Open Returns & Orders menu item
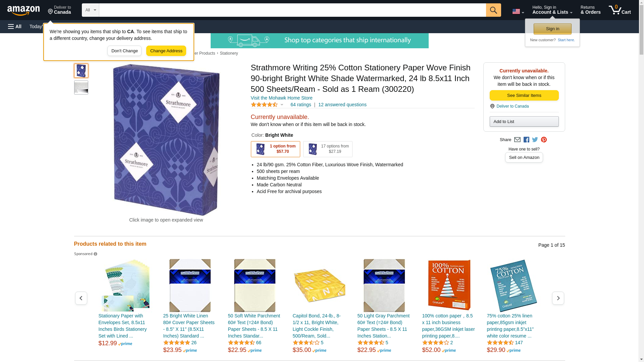This screenshot has width=644, height=362. tap(590, 10)
